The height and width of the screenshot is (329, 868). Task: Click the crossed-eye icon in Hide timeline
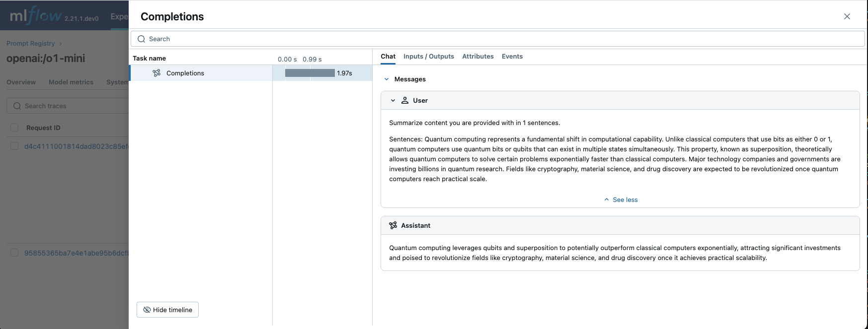(147, 310)
